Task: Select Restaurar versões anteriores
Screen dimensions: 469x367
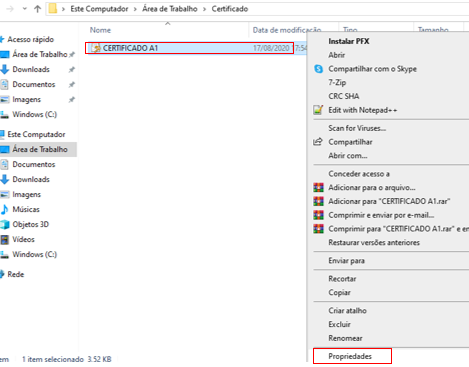Action: click(x=374, y=242)
